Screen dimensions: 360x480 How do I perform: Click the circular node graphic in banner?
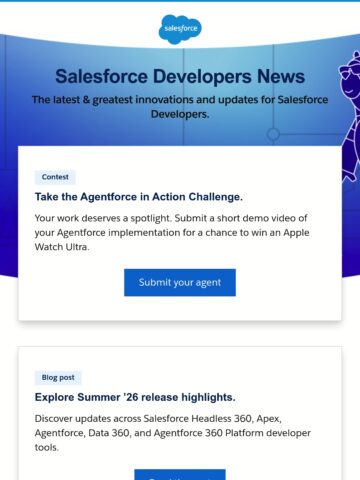(273, 134)
